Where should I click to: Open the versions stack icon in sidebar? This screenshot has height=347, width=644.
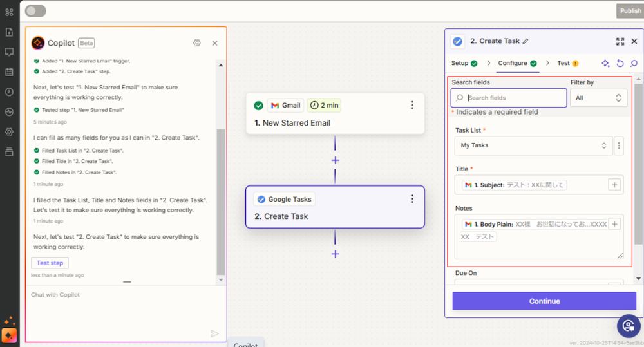coord(9,151)
